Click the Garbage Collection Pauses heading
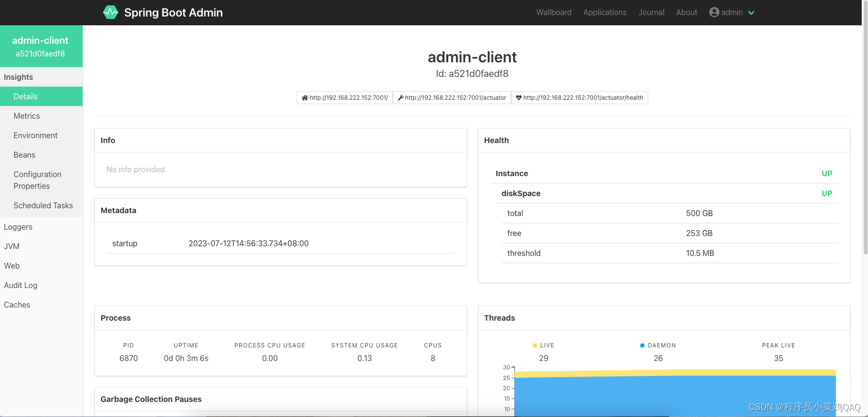 (x=151, y=399)
